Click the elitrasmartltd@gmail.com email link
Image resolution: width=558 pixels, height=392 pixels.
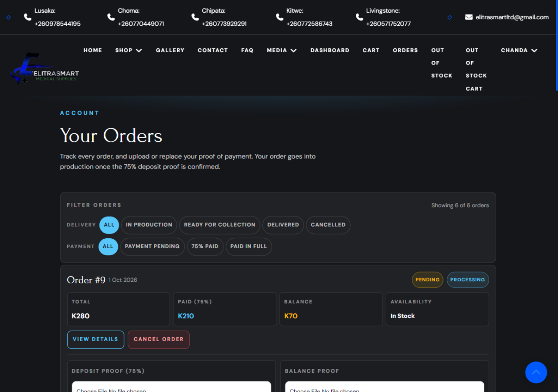click(512, 17)
